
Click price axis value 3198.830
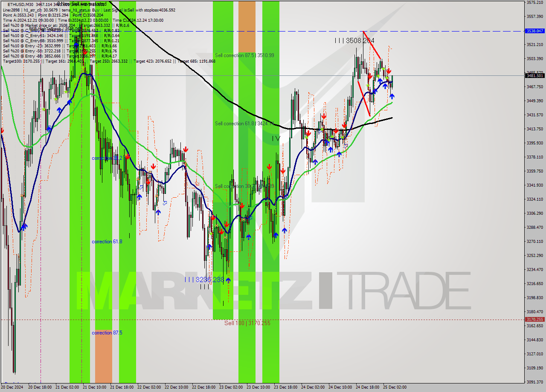[534, 298]
